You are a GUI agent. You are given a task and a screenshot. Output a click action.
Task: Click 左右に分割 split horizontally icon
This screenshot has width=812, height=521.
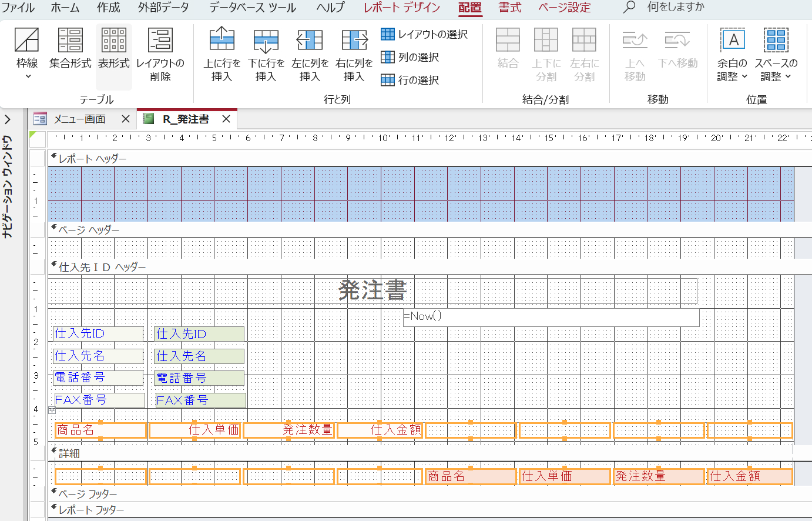coord(584,55)
